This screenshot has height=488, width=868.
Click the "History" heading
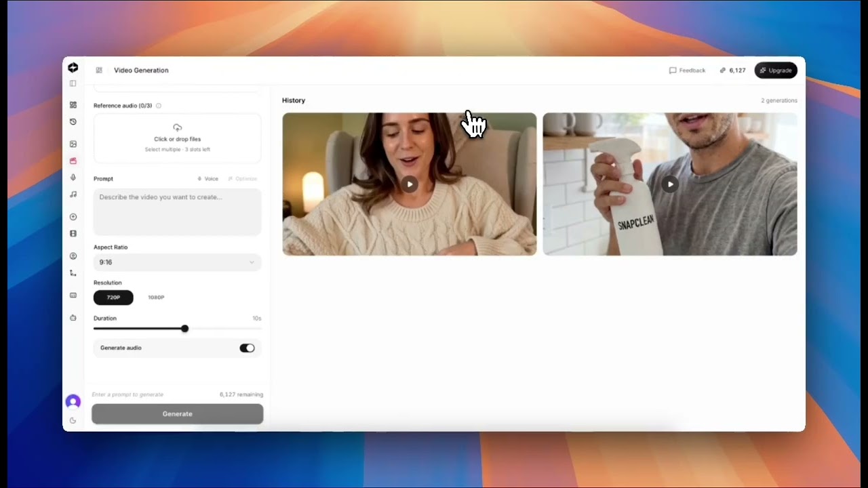[x=294, y=100]
